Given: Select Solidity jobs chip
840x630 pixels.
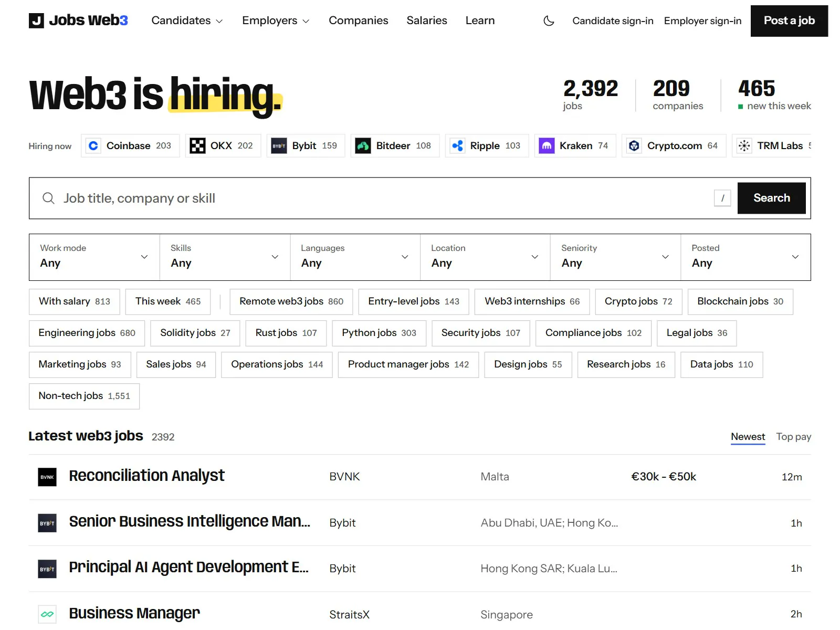Looking at the screenshot, I should (195, 333).
